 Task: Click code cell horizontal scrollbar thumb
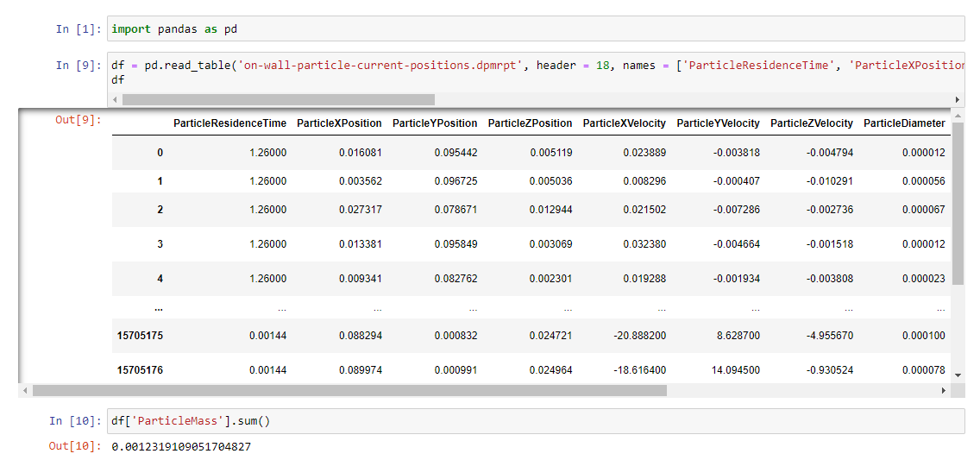pos(278,99)
